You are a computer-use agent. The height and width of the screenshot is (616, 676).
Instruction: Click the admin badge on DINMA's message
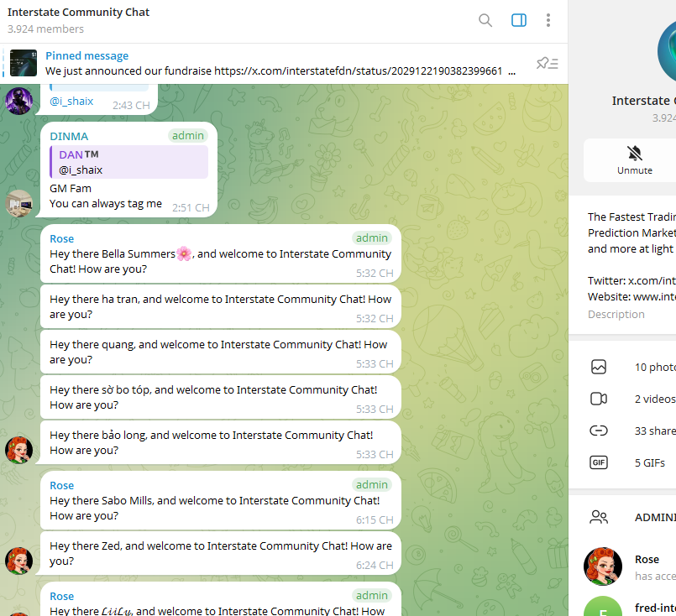(188, 136)
